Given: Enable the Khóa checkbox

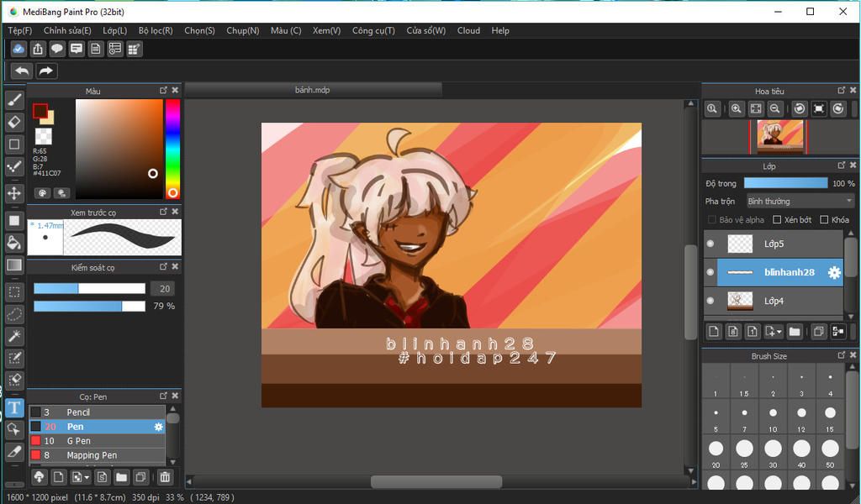Looking at the screenshot, I should [824, 220].
